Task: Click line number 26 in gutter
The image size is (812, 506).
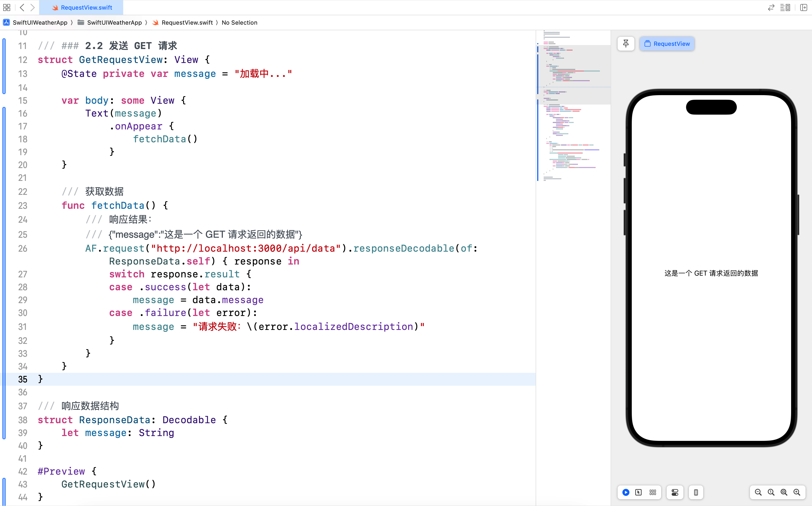Action: pyautogui.click(x=23, y=248)
